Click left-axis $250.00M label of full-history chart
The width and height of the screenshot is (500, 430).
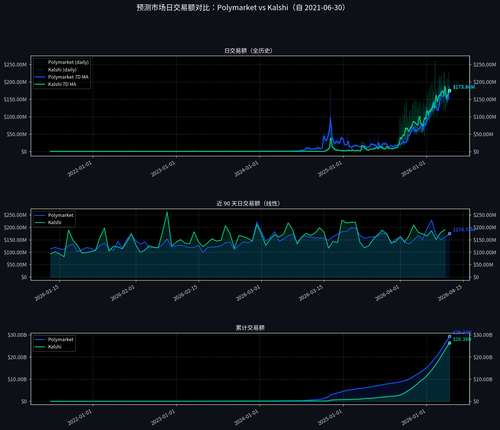click(15, 65)
